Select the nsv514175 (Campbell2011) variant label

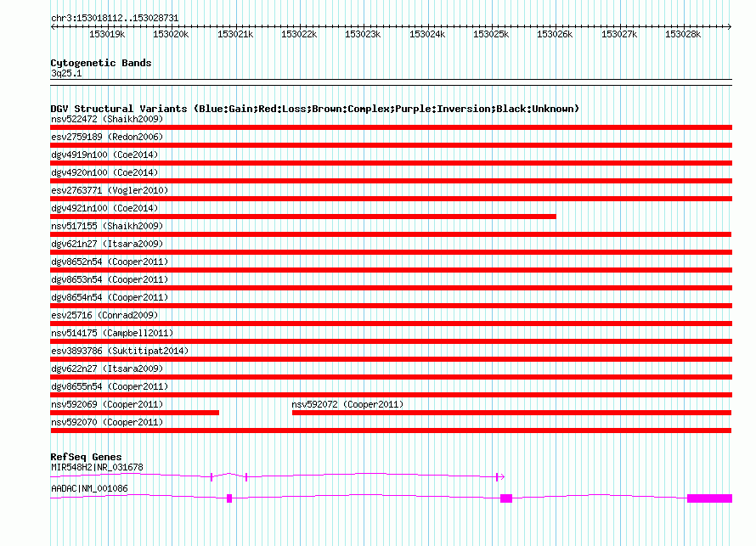112,333
